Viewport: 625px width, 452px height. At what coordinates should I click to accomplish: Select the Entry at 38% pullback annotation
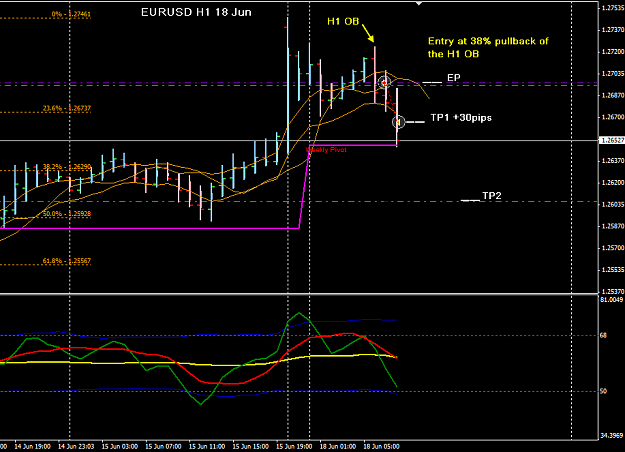click(488, 47)
